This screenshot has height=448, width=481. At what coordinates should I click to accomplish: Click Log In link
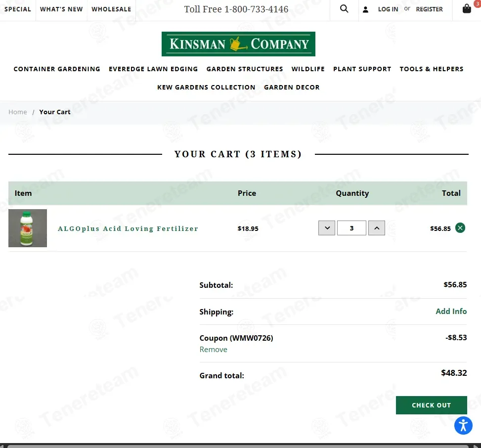point(388,9)
